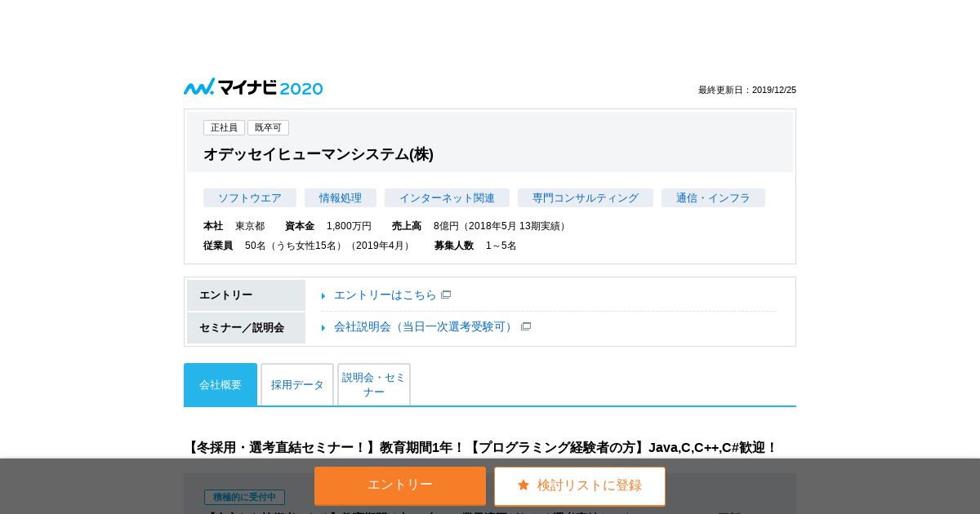The height and width of the screenshot is (514, 980).
Task: Open the エントリーはこちら link
Action: point(385,295)
